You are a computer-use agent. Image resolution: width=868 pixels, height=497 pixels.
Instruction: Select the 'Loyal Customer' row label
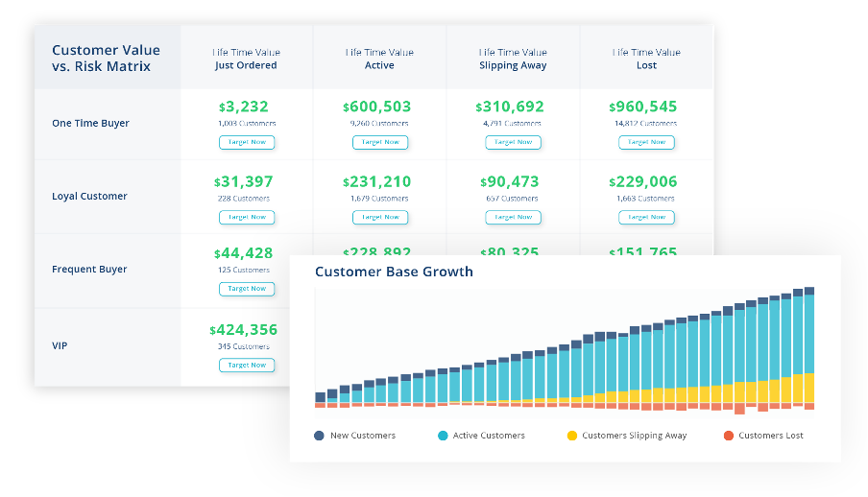point(89,196)
